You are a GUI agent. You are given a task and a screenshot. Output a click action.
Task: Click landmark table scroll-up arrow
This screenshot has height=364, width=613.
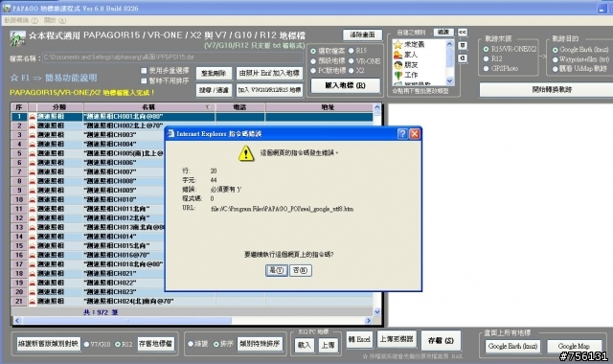tap(376, 107)
